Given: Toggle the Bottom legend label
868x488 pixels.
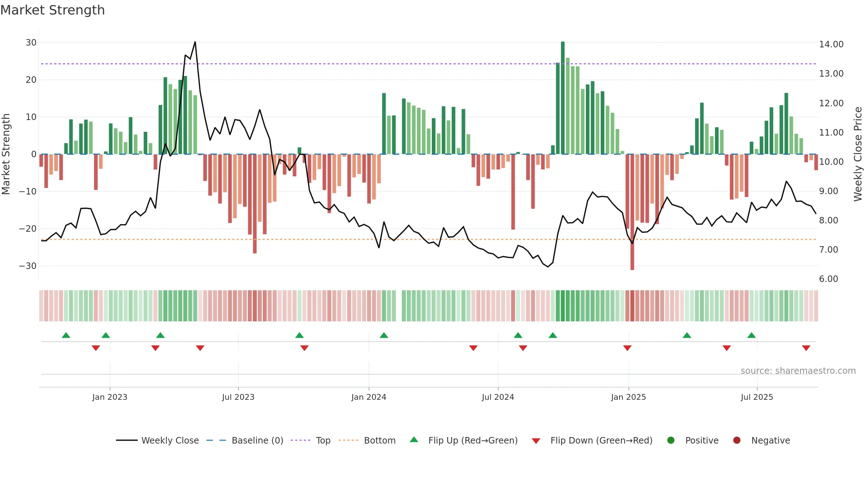Looking at the screenshot, I should coord(380,440).
